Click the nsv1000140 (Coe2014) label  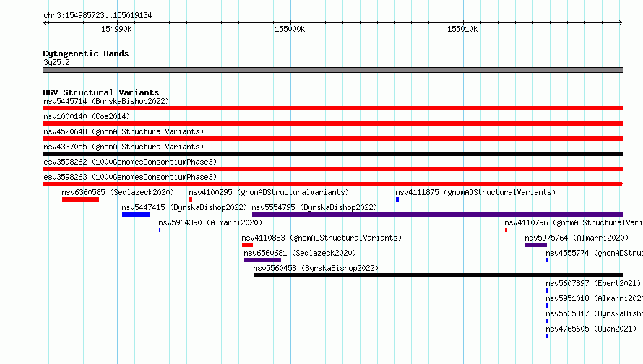[87, 116]
